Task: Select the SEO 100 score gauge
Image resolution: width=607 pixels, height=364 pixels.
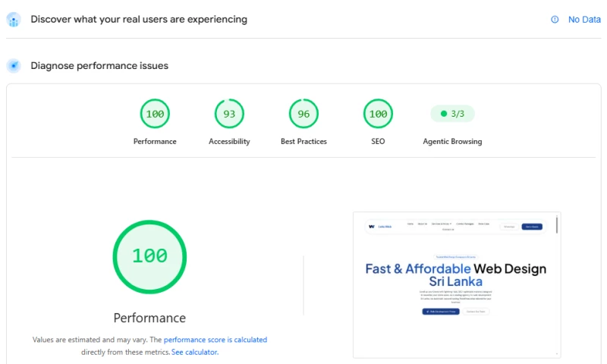Action: 378,114
